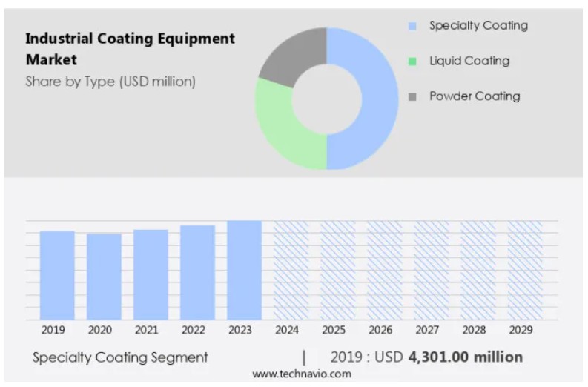Screen dimensions: 588x387
Task: Click the hatched 2029 forecast bar
Action: (x=524, y=269)
